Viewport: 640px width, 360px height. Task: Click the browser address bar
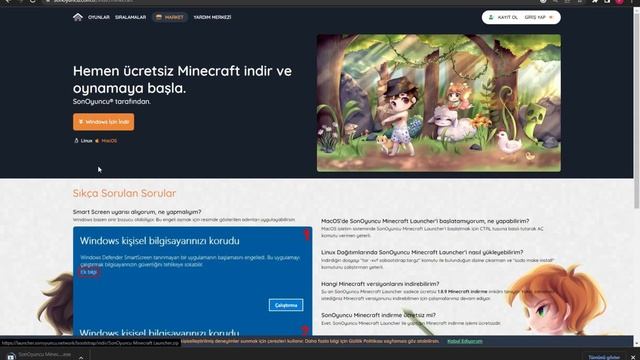click(x=286, y=2)
